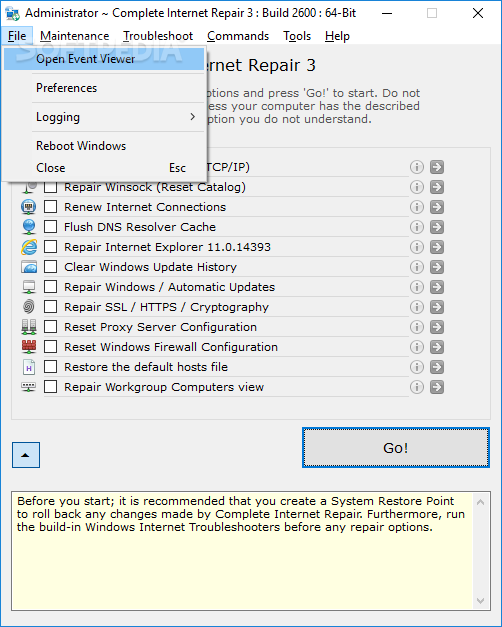This screenshot has height=627, width=502.
Task: Open the Tools menu
Action: click(297, 36)
